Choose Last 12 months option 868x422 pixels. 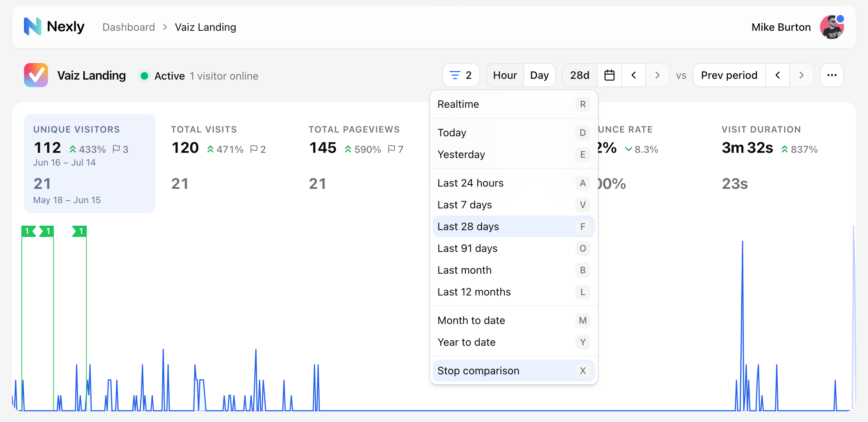pyautogui.click(x=514, y=292)
